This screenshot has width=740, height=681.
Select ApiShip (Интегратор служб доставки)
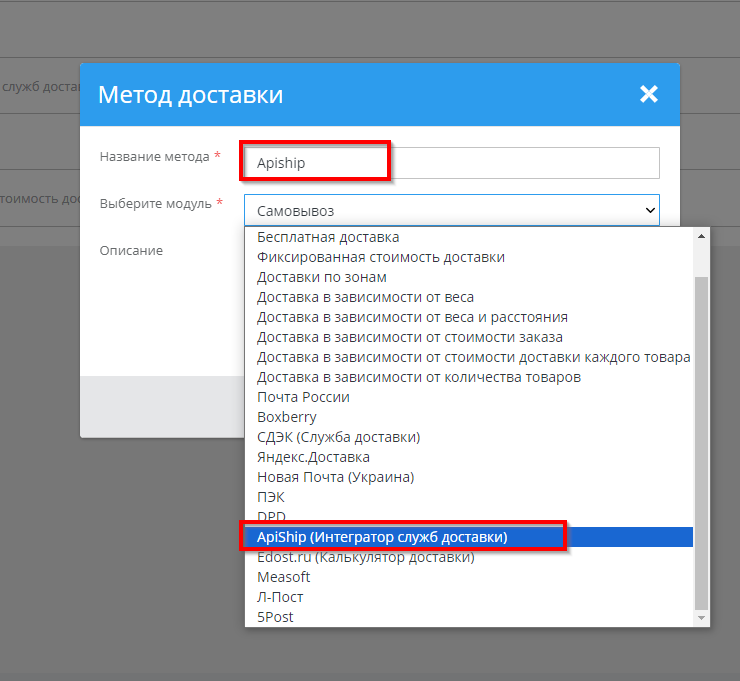coord(382,537)
